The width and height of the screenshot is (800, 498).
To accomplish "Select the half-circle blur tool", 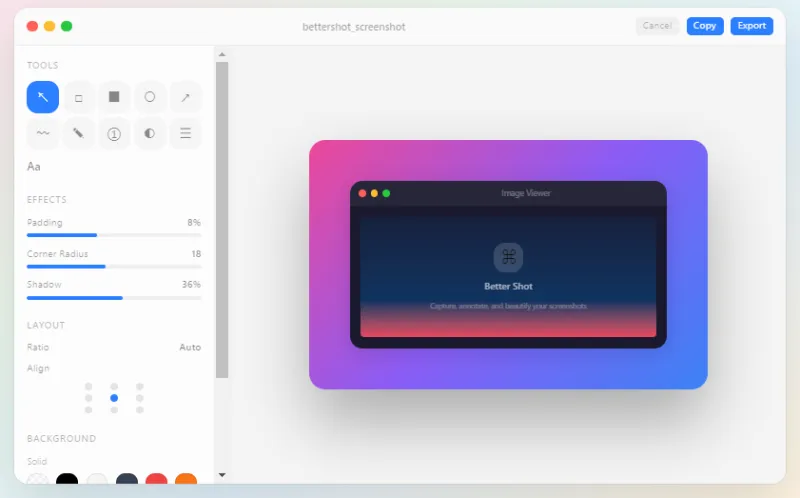I will click(149, 133).
